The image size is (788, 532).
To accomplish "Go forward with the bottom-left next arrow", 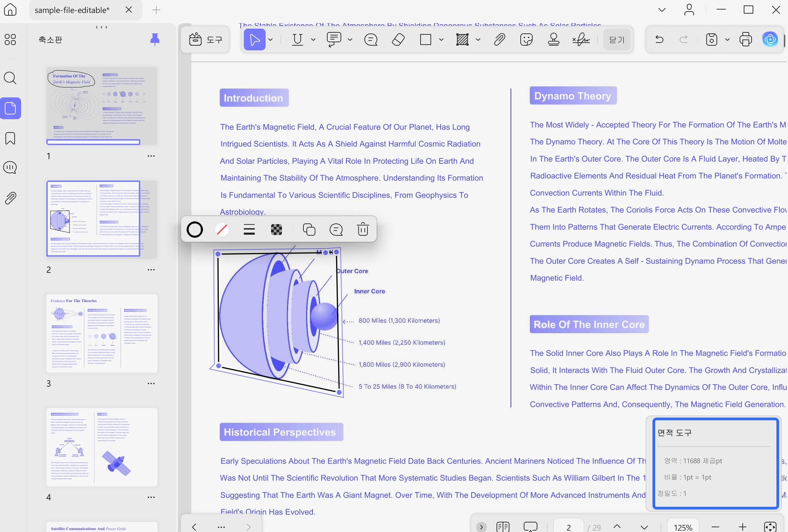I will point(249,527).
